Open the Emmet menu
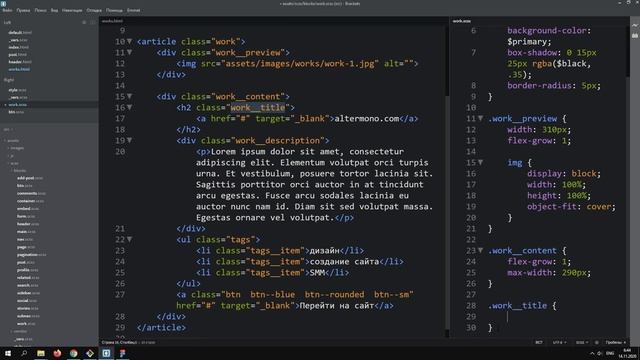The height and width of the screenshot is (360, 640). click(x=133, y=10)
